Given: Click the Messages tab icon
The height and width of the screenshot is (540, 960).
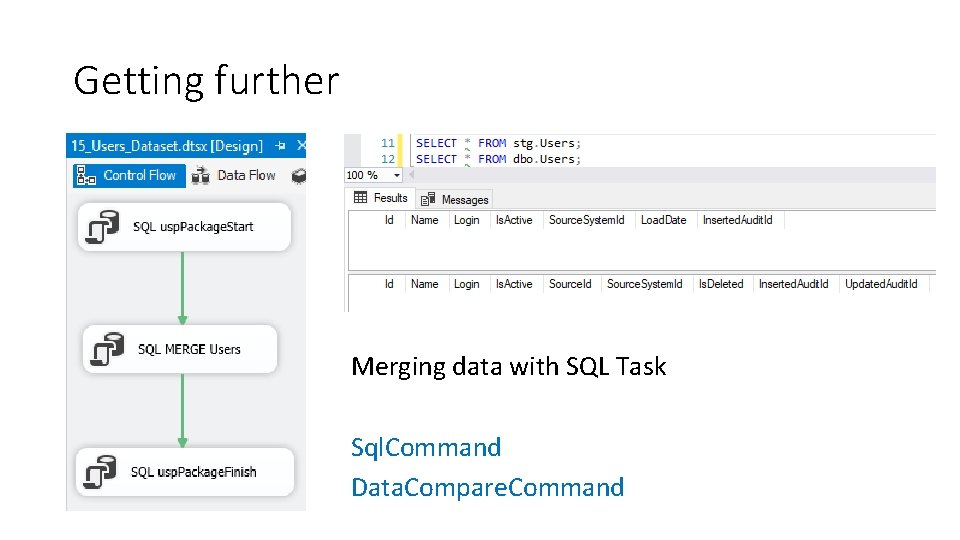Looking at the screenshot, I should 428,200.
